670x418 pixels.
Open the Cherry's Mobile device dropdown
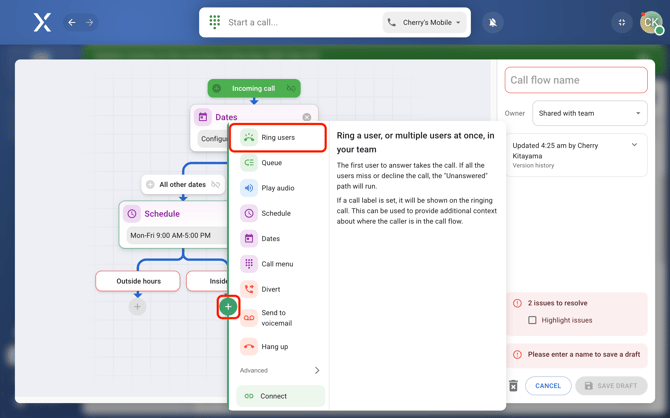click(425, 22)
